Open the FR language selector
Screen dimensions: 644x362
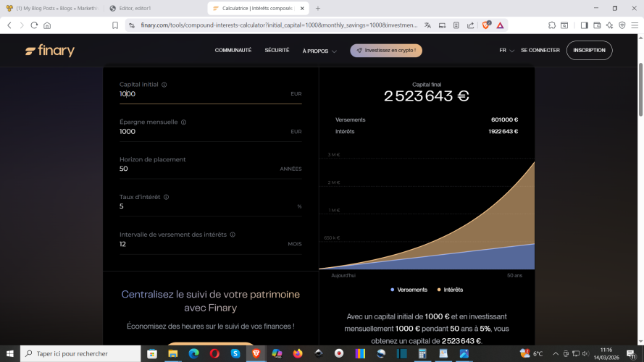pyautogui.click(x=506, y=51)
